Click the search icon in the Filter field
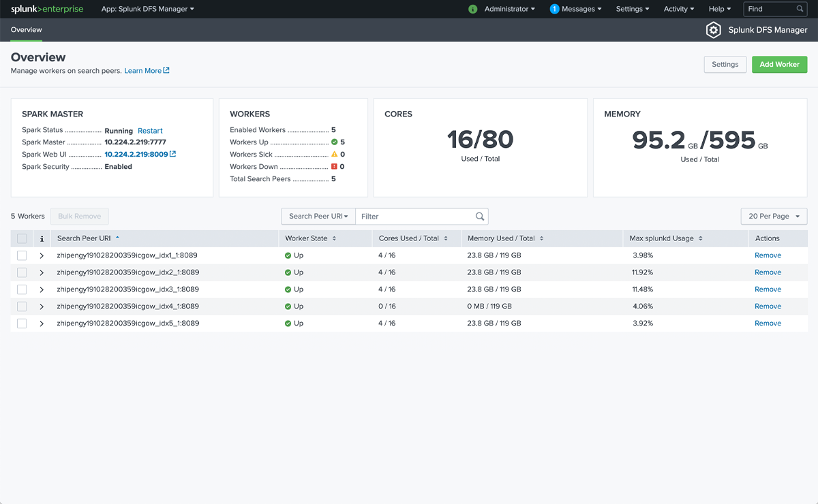Image resolution: width=818 pixels, height=504 pixels. click(x=480, y=217)
